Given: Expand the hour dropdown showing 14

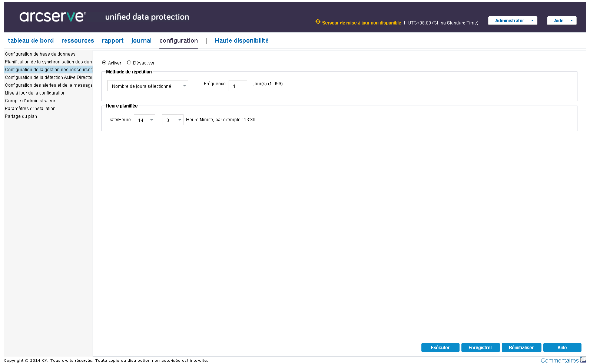Looking at the screenshot, I should pos(145,120).
